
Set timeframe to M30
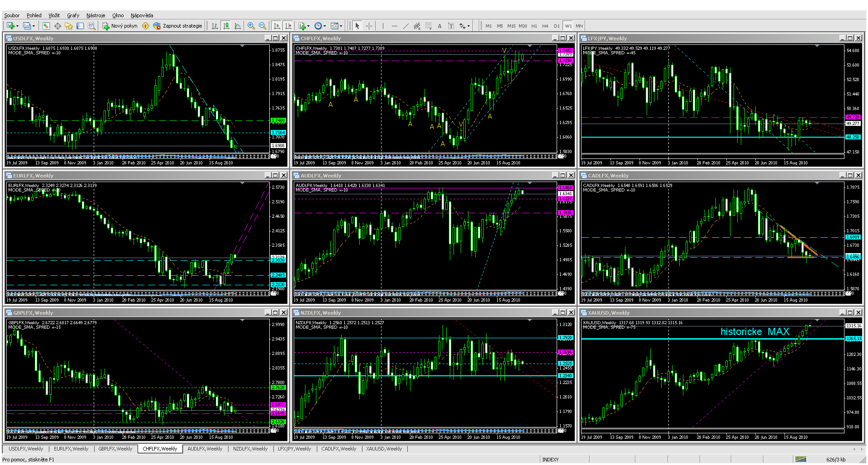click(523, 26)
